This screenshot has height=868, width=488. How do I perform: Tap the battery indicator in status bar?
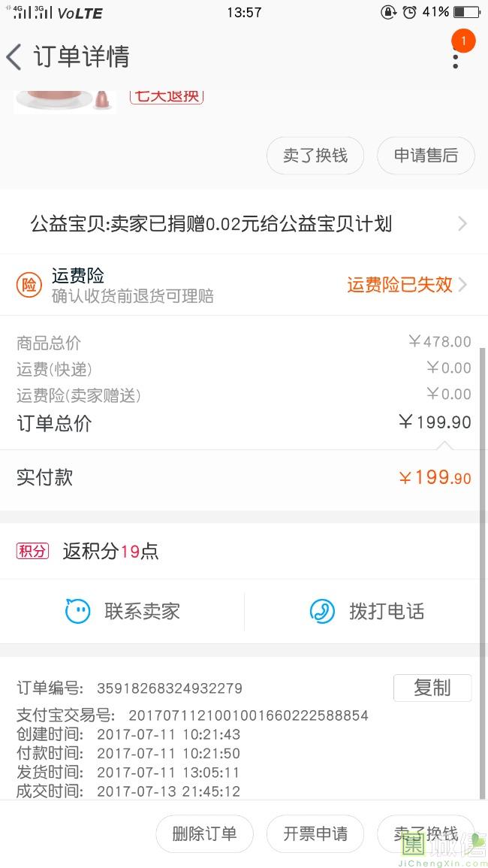pos(466,12)
